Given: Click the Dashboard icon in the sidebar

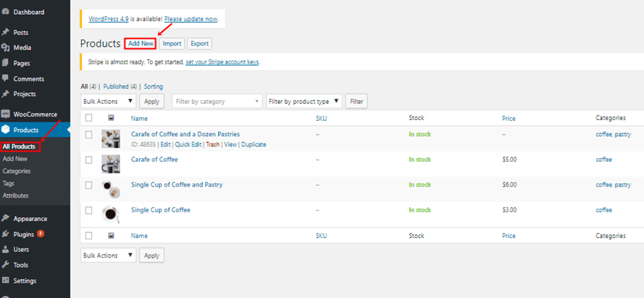Looking at the screenshot, I should pyautogui.click(x=5, y=12).
